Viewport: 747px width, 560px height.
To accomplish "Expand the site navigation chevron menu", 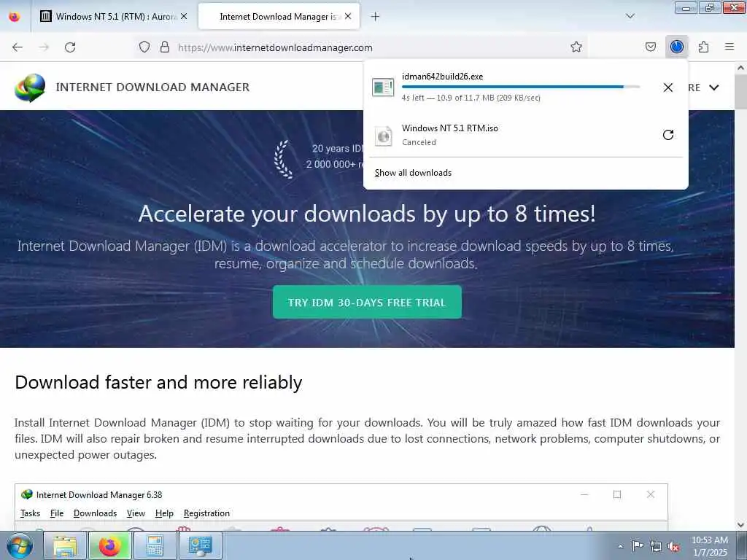I will point(713,87).
